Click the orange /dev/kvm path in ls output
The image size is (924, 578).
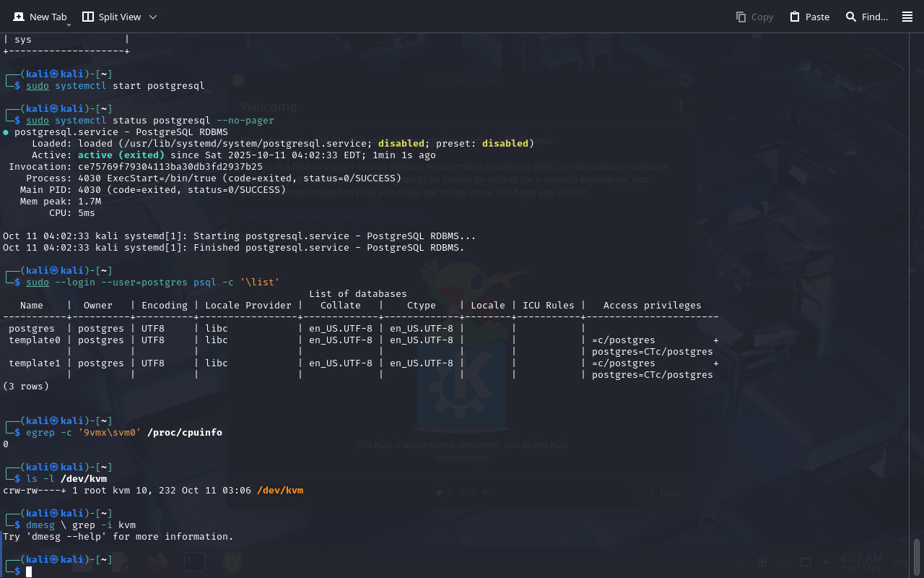pos(280,491)
